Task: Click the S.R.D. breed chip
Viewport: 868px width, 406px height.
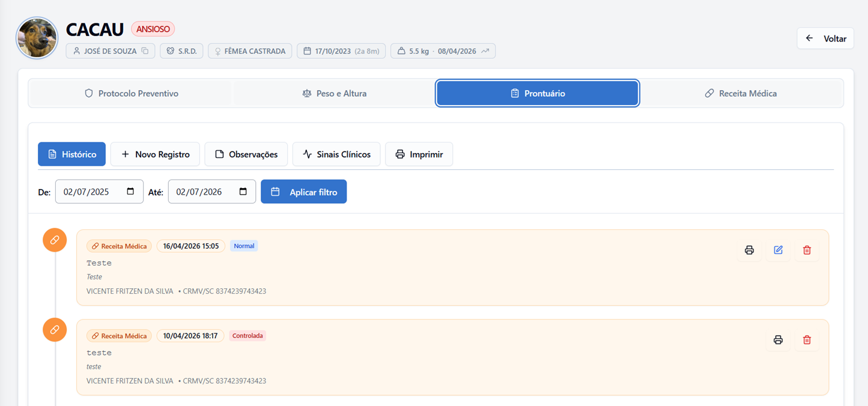Action: click(x=181, y=51)
